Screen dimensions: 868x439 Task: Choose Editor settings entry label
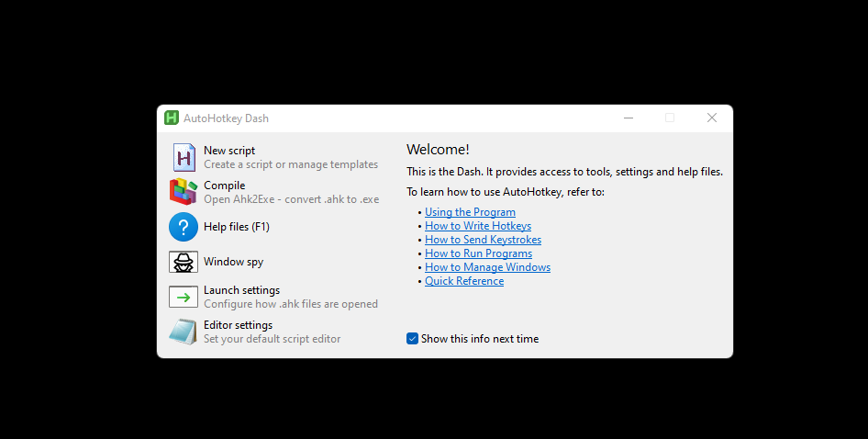point(238,325)
